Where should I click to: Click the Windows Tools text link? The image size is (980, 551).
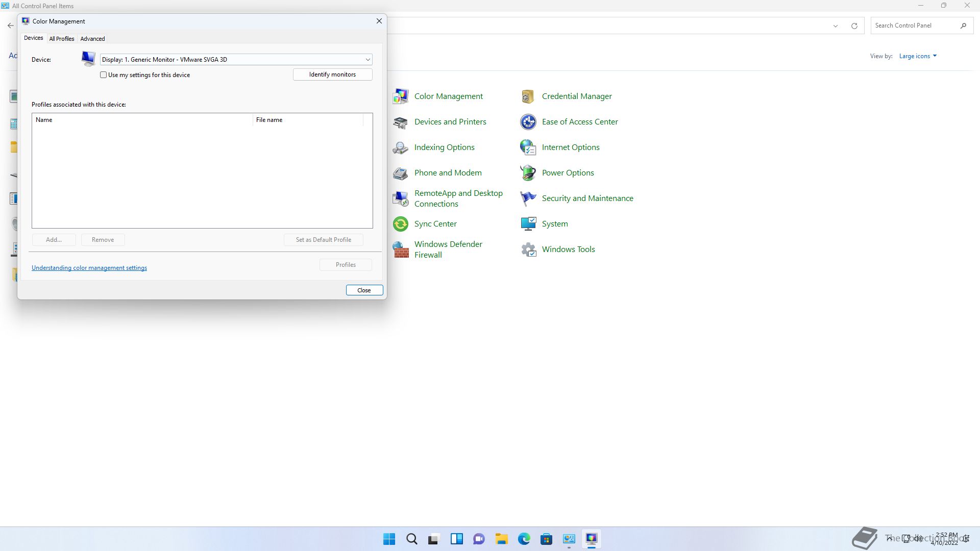coord(569,249)
